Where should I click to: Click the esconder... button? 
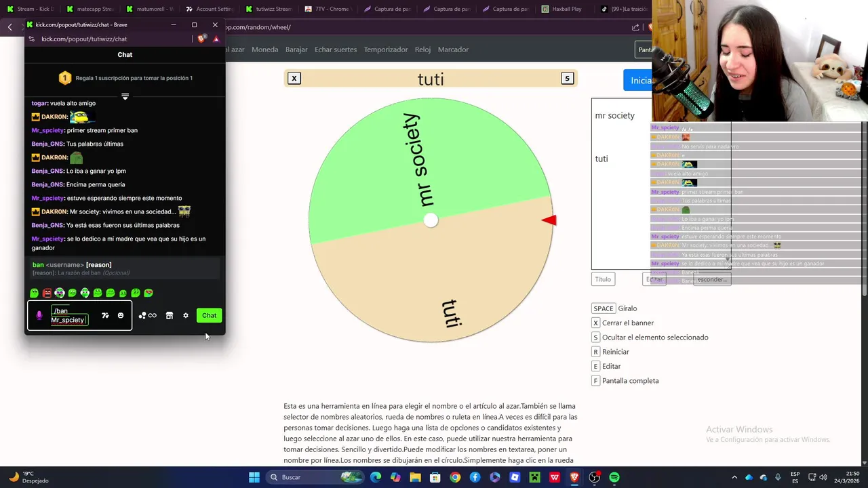click(712, 279)
